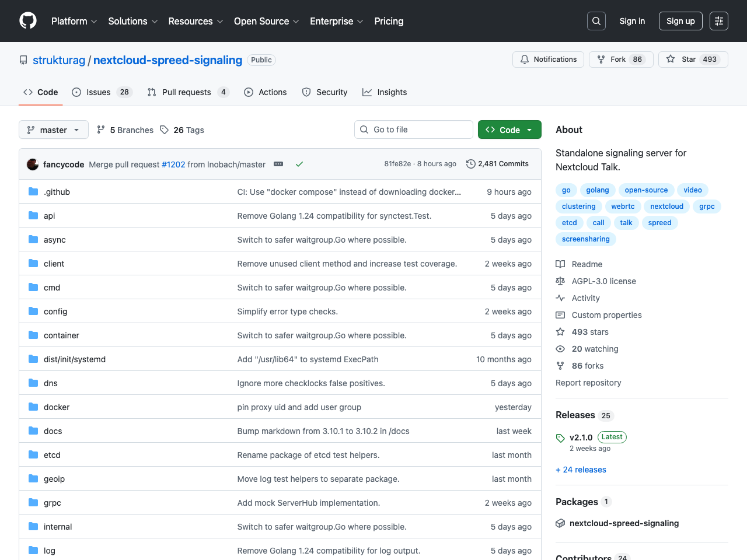Click the 'Go to file' search field
The image size is (747, 560).
click(413, 129)
